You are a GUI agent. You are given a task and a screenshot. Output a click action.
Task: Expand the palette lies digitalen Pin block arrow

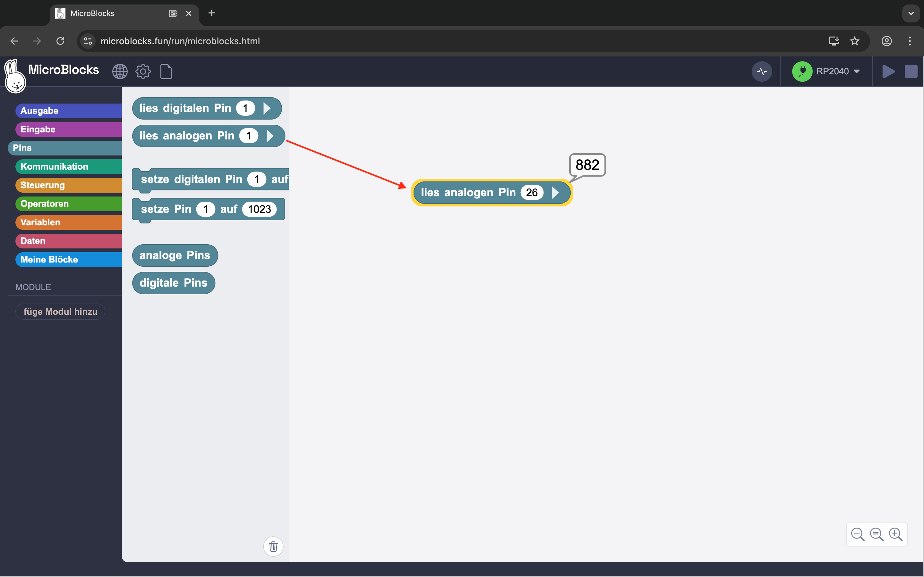(267, 108)
